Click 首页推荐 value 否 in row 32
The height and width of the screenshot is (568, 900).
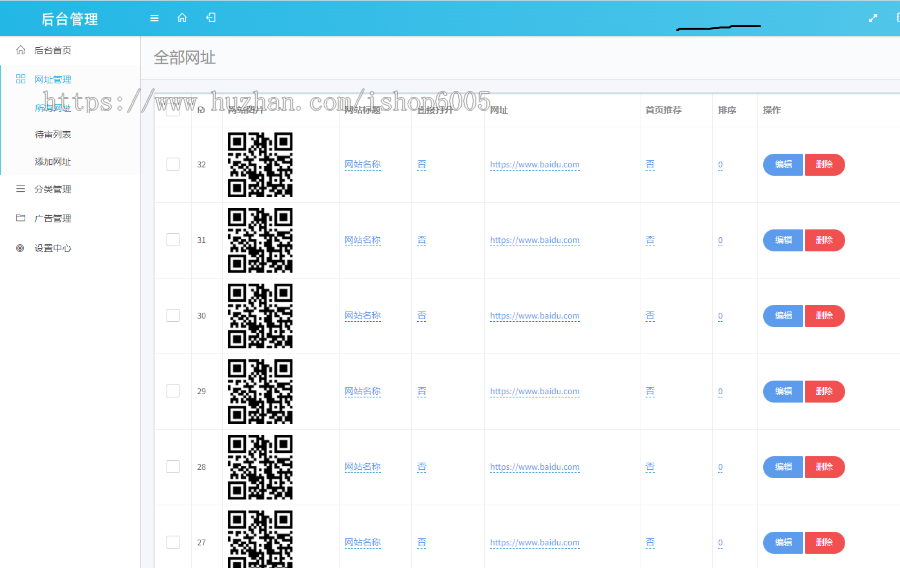pyautogui.click(x=650, y=165)
